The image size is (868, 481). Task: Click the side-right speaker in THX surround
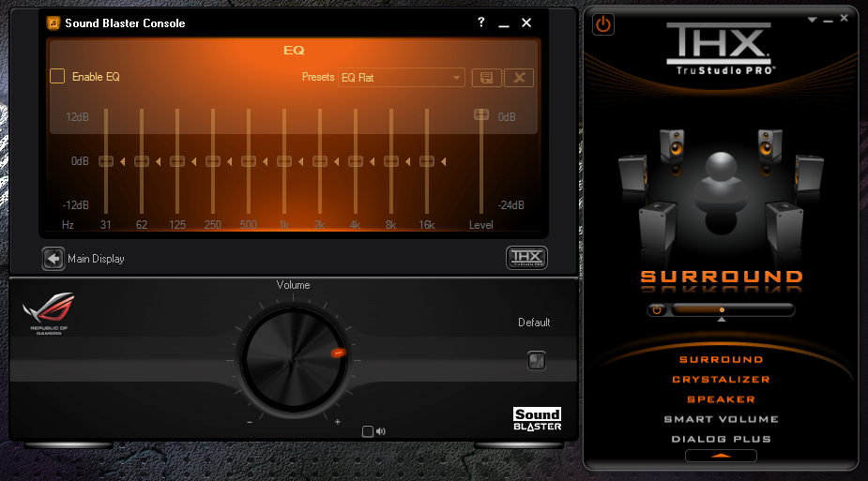click(x=809, y=174)
